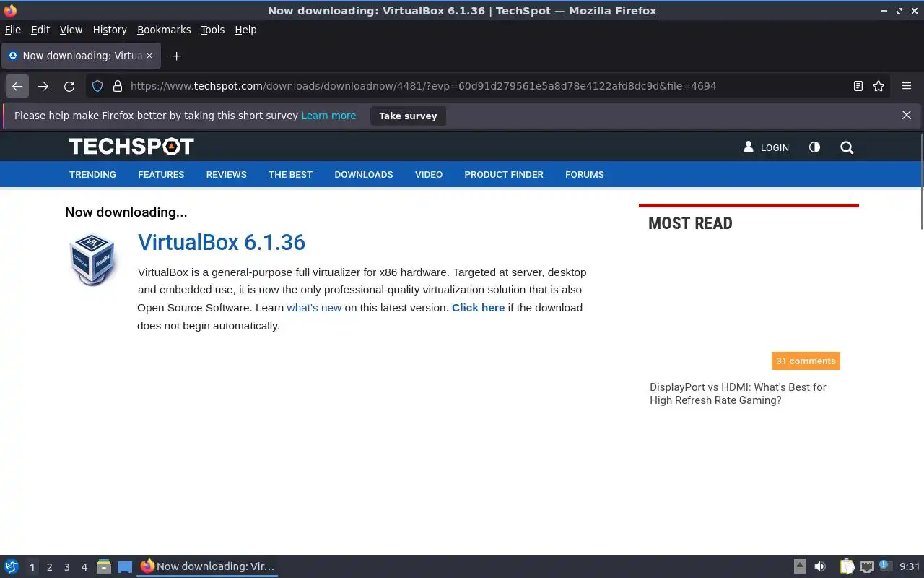924x578 pixels.
Task: Open the Tools menu
Action: (x=213, y=30)
